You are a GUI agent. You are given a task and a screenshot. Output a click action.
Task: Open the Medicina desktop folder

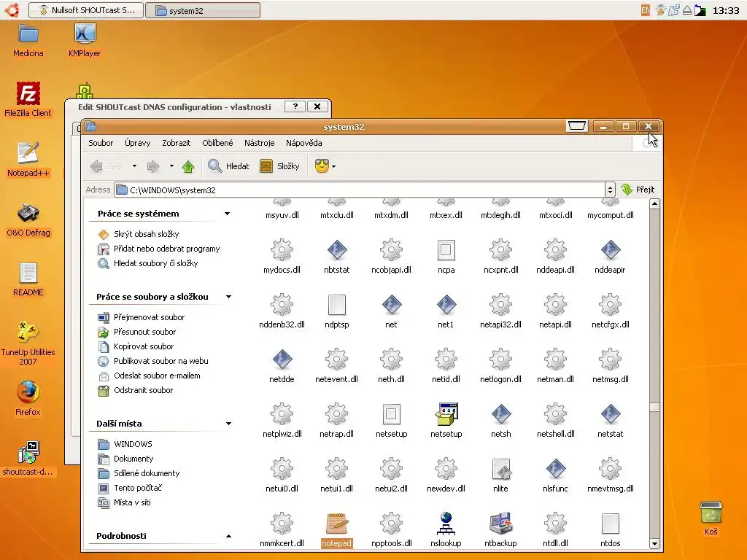28,34
